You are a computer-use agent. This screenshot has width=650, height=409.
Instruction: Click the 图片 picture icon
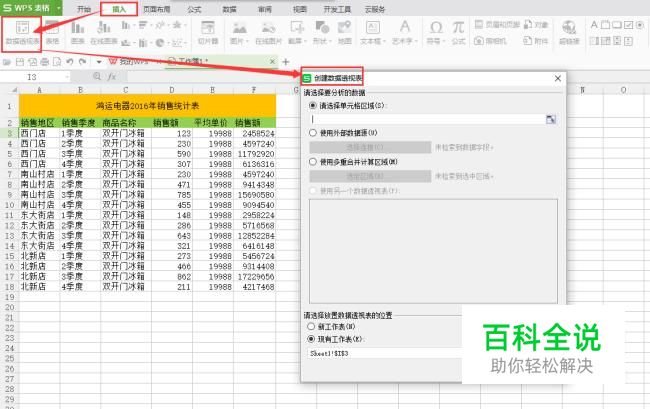[x=239, y=28]
